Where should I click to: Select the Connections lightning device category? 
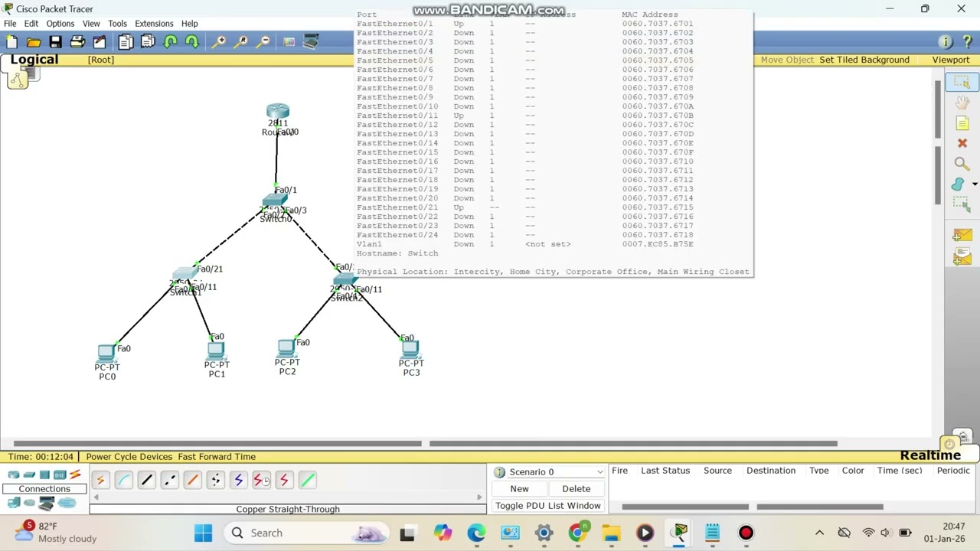pyautogui.click(x=75, y=475)
